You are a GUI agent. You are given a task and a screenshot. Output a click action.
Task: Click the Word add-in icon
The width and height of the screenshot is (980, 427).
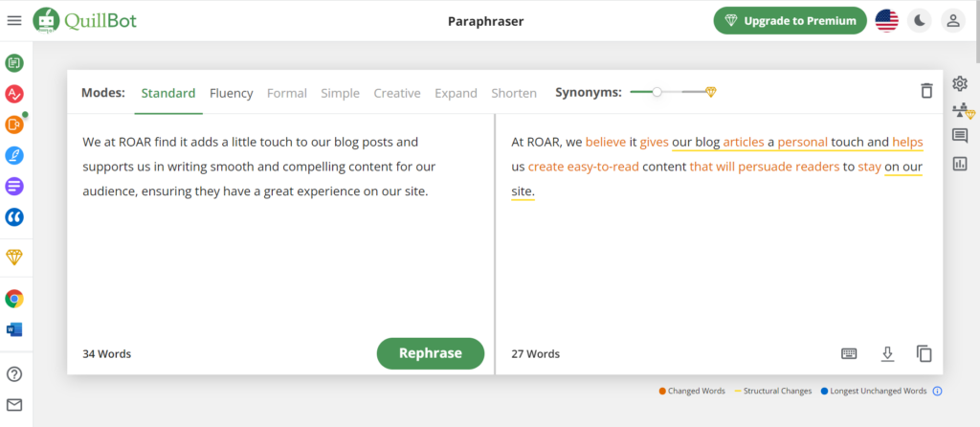pos(14,329)
